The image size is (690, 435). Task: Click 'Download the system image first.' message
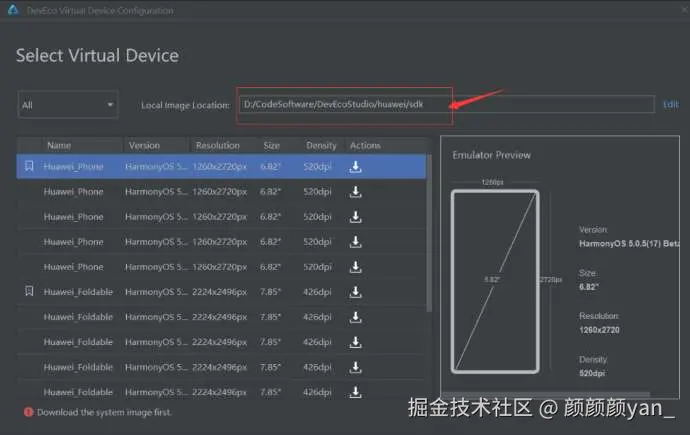[104, 412]
